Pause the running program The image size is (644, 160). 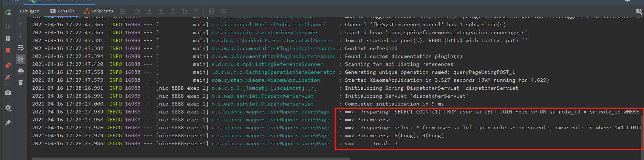pos(8,38)
